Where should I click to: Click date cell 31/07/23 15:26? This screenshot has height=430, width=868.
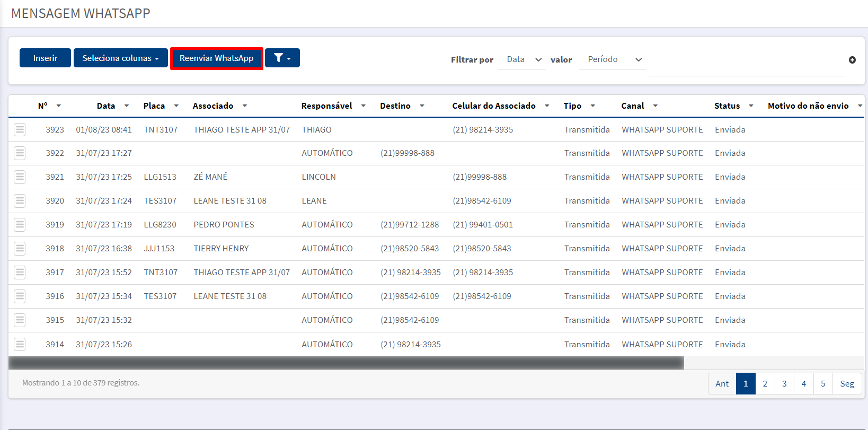(104, 345)
